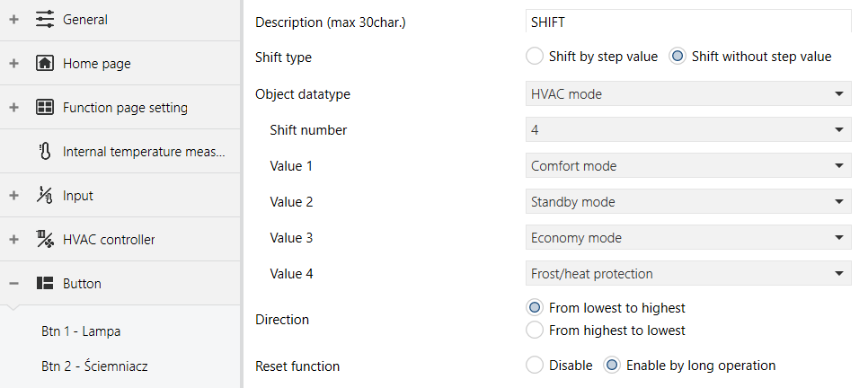Set Reset function to Disable
The width and height of the screenshot is (868, 388).
pyautogui.click(x=535, y=366)
